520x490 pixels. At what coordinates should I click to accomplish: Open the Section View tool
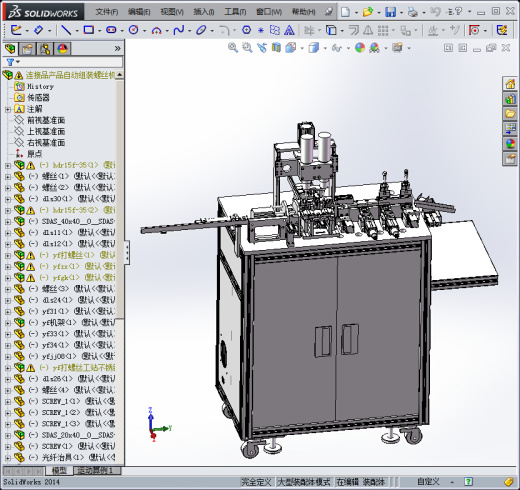pos(276,48)
